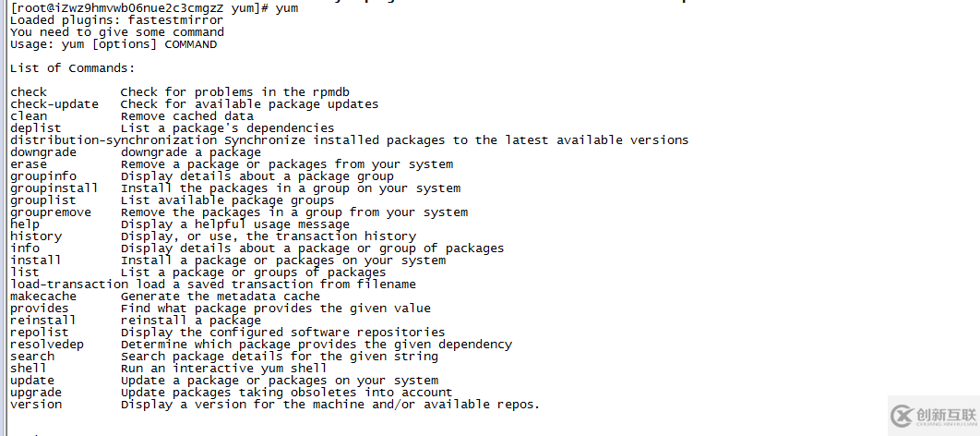
Task: Click the 'load-transaction' command
Action: point(69,284)
